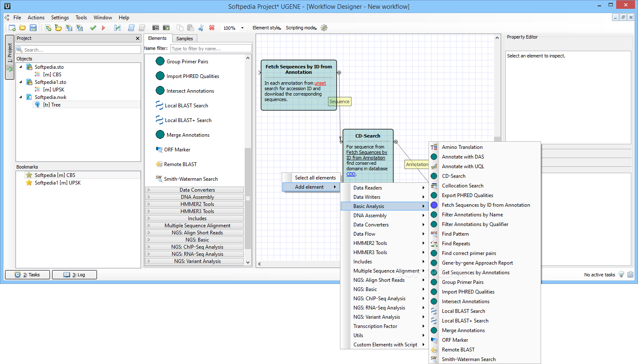Click the Local BLAST Search helix icon in palette
The width and height of the screenshot is (638, 364).
pos(159,105)
